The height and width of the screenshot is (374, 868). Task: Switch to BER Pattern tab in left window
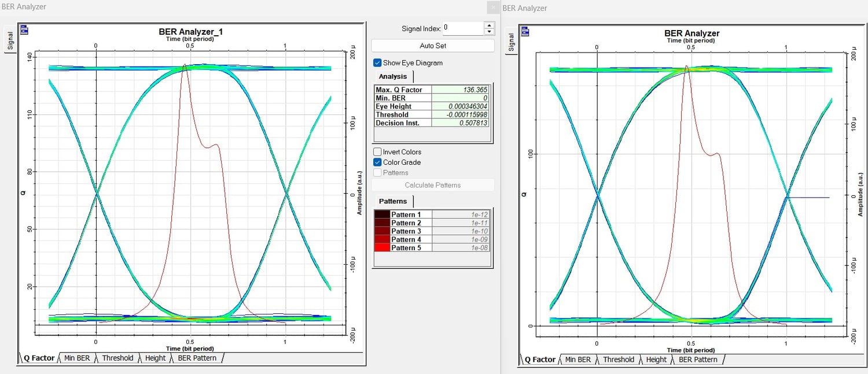pos(197,358)
